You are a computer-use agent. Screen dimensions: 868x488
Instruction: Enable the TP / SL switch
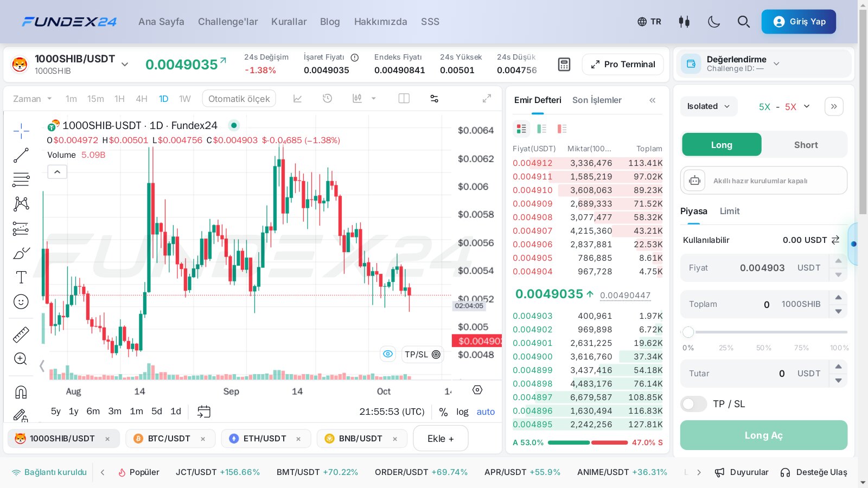point(693,404)
